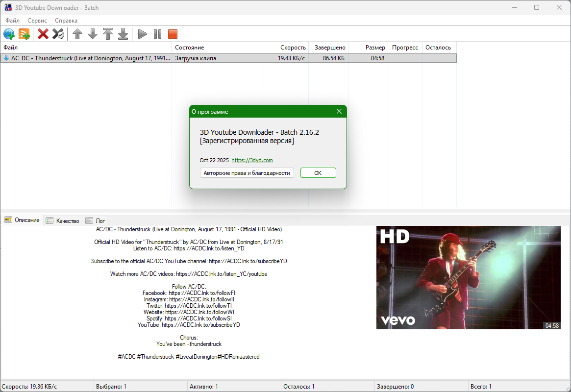Switch to the Описание tab

[22, 220]
